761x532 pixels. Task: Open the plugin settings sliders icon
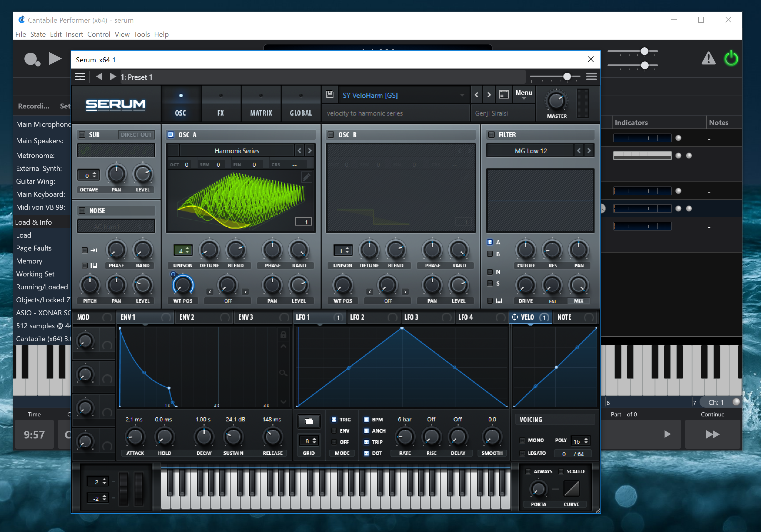pos(80,77)
